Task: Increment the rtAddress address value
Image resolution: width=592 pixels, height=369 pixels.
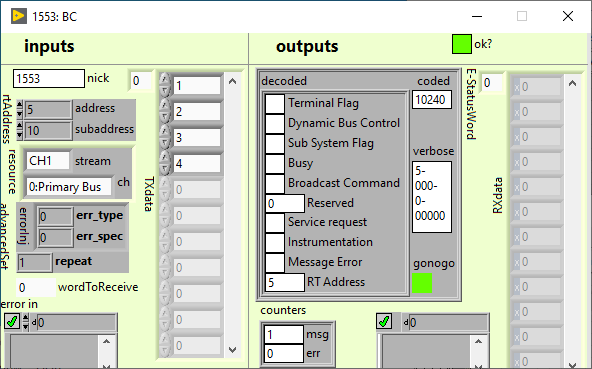Action: (x=20, y=105)
